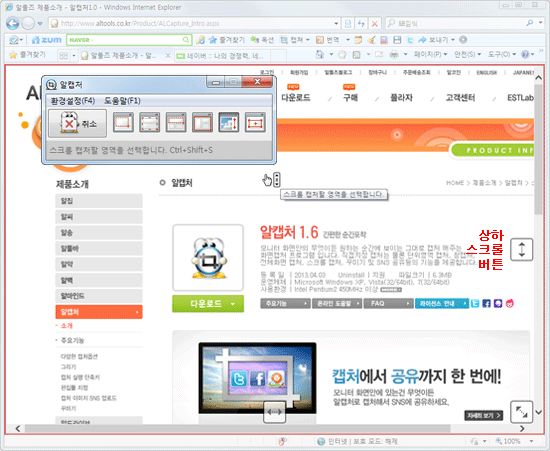This screenshot has width=550, height=451.
Task: Stop loading with the red X icon
Action: pyautogui.click(x=374, y=23)
